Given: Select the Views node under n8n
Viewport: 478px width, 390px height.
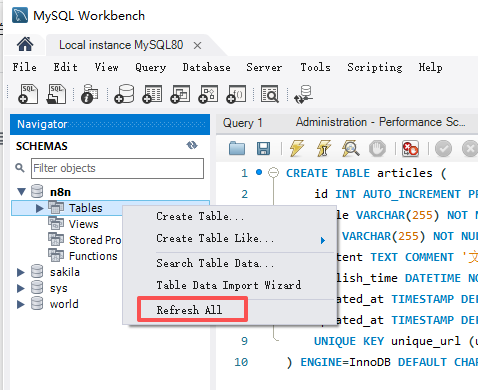Looking at the screenshot, I should [x=84, y=224].
